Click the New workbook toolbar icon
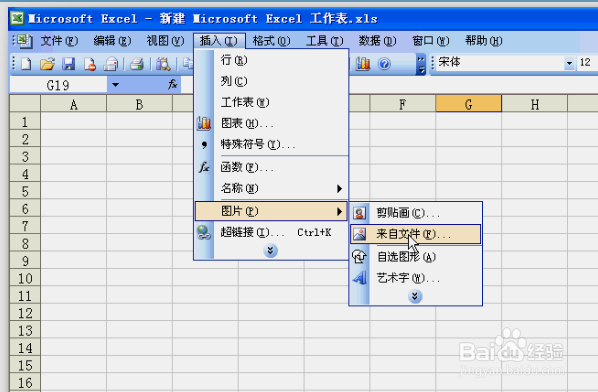Image resolution: width=598 pixels, height=392 pixels. 26,64
